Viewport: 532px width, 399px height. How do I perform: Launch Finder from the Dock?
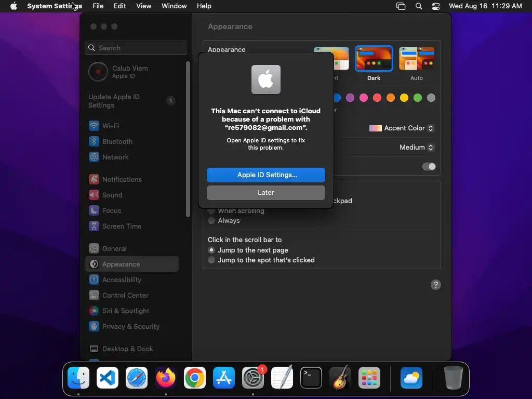click(x=78, y=378)
